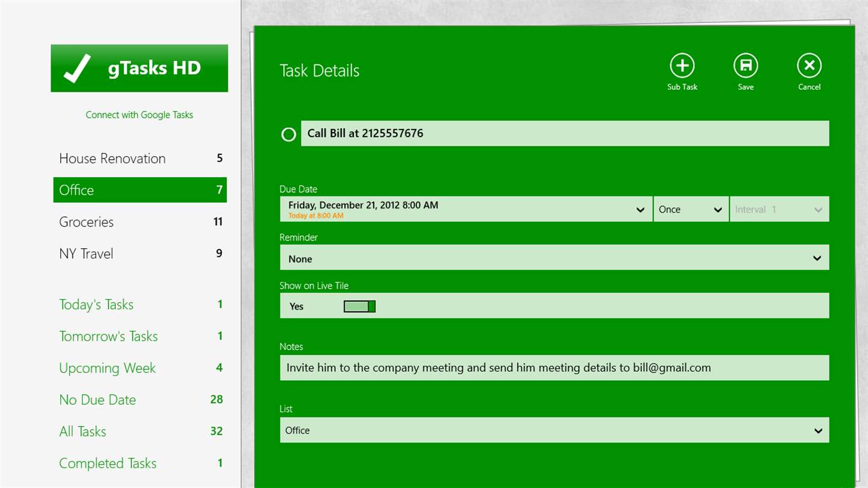The width and height of the screenshot is (868, 488).
Task: Mark Call Bill task complete circle
Action: click(289, 134)
